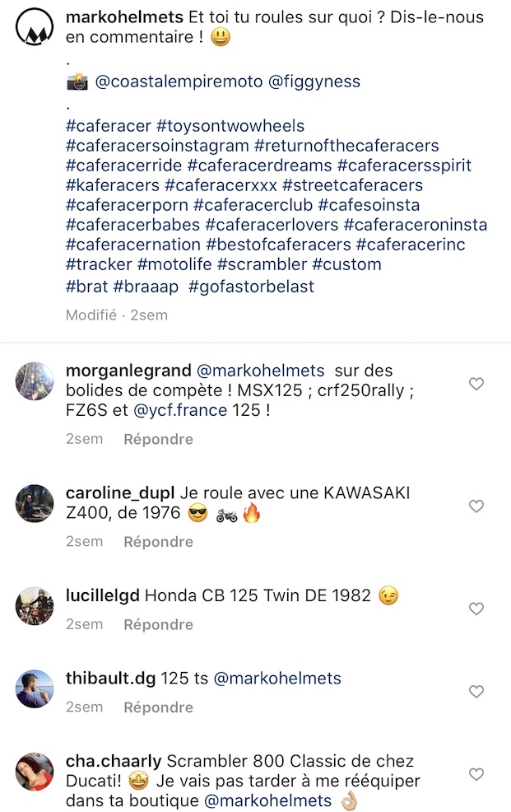This screenshot has height=812, width=511.
Task: View caroline_dupl's avatar photo
Action: click(35, 503)
